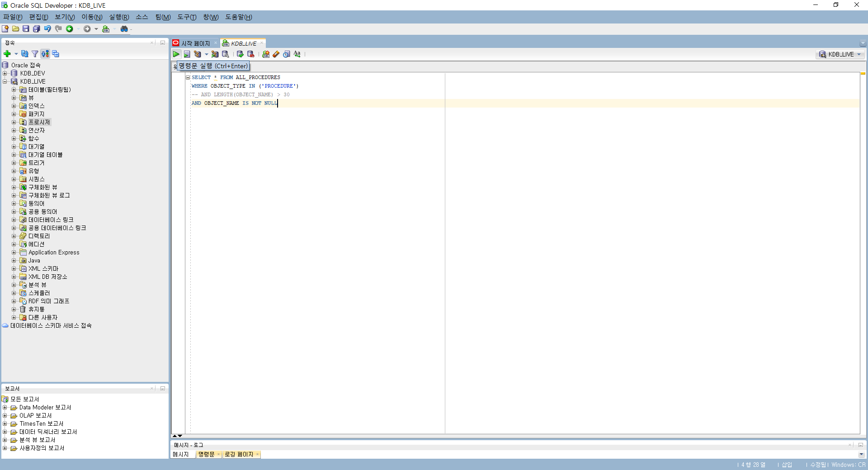Expand the 프로시저 node
The width and height of the screenshot is (868, 470).
coord(14,122)
